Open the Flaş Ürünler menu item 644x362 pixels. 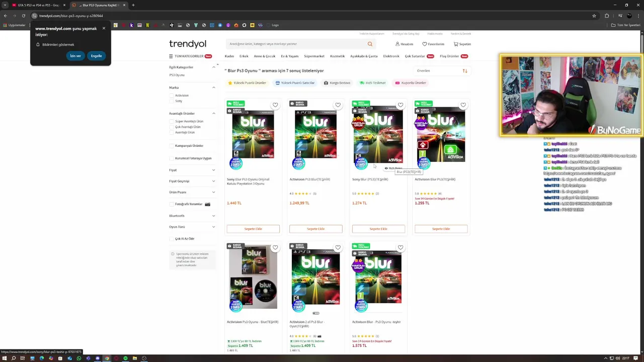point(449,56)
